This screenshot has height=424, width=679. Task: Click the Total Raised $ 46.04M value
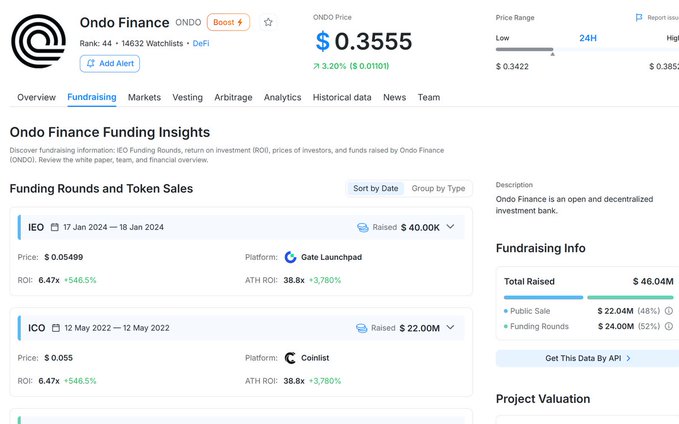click(x=653, y=282)
